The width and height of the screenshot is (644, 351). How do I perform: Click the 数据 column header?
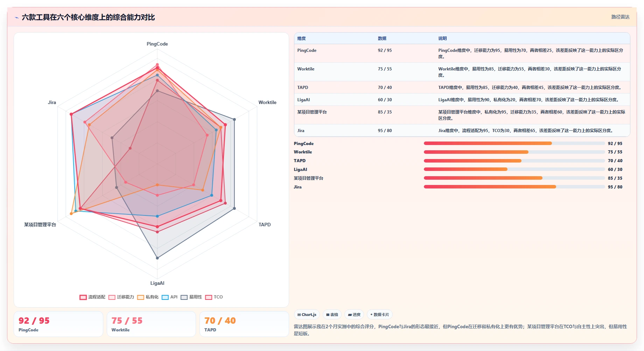(x=382, y=39)
